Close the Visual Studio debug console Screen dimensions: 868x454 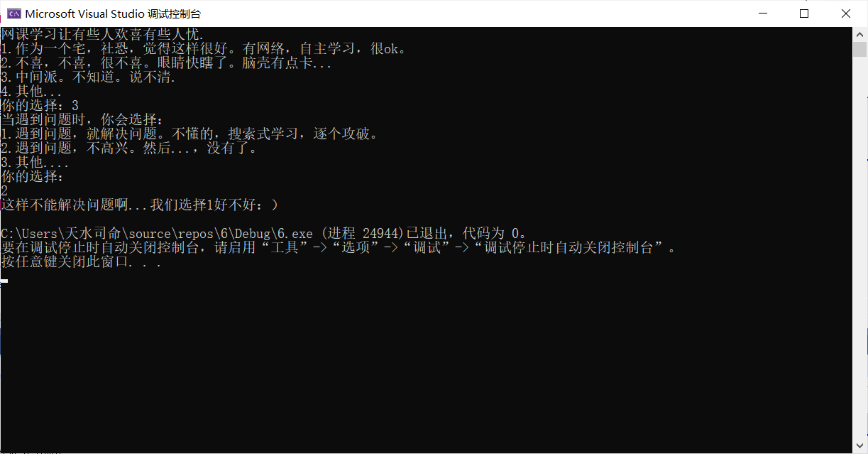click(x=846, y=13)
